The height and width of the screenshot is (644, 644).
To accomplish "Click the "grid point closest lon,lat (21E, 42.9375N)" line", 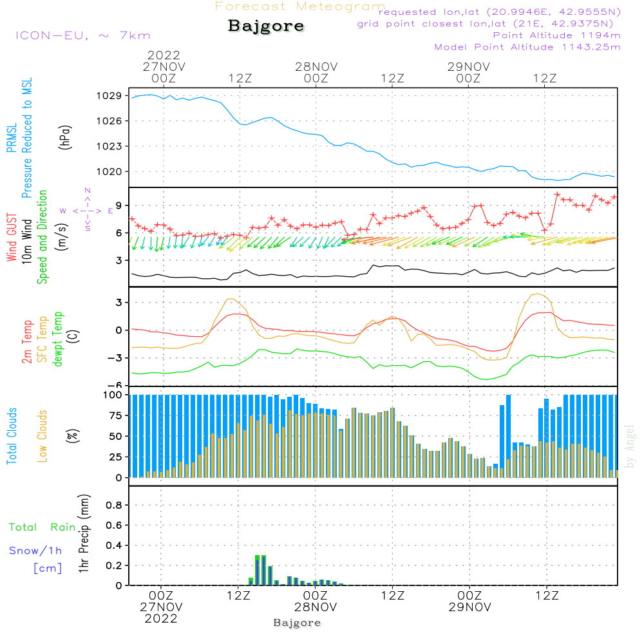I will tap(485, 24).
